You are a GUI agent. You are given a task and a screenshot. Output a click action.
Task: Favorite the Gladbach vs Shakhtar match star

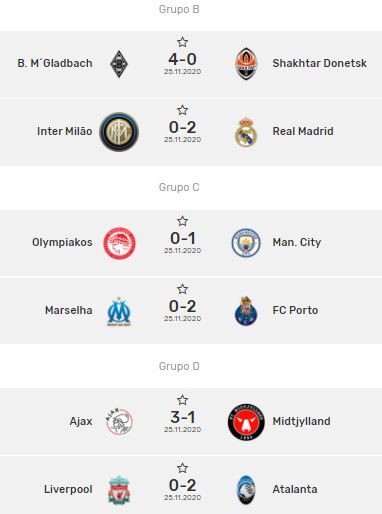(182, 42)
